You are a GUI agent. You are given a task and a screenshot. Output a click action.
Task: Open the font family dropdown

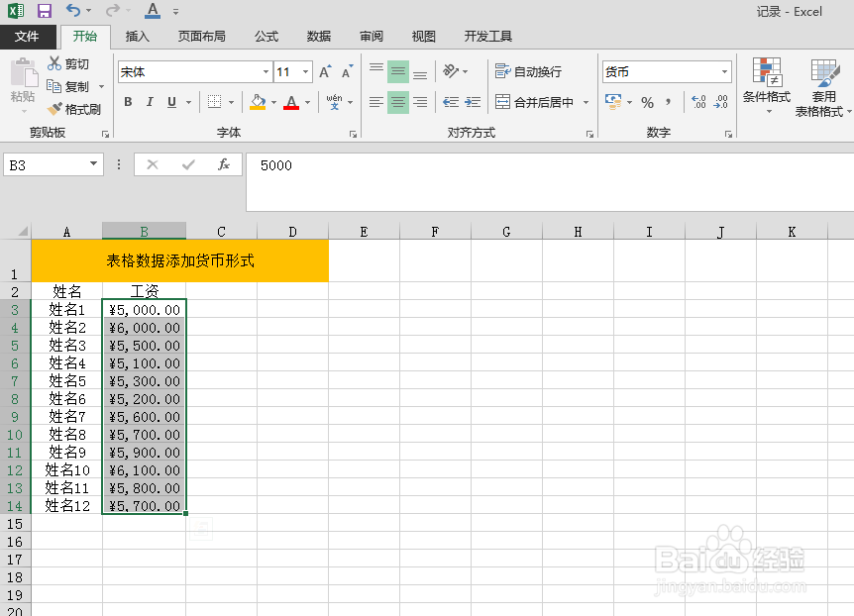[264, 71]
